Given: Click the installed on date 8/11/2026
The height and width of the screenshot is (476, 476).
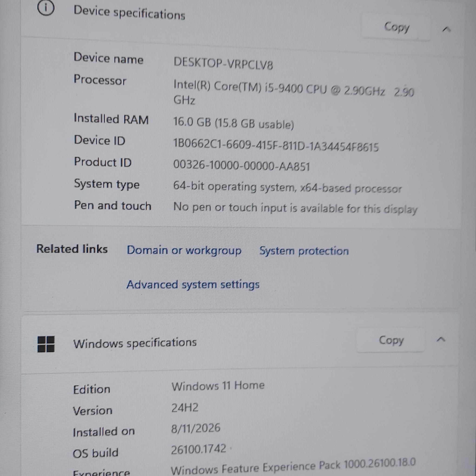Looking at the screenshot, I should coord(196,428).
